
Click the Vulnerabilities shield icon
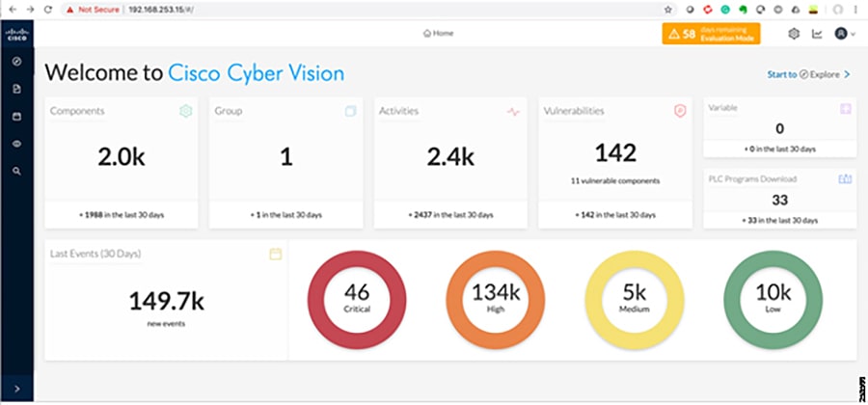[x=680, y=111]
